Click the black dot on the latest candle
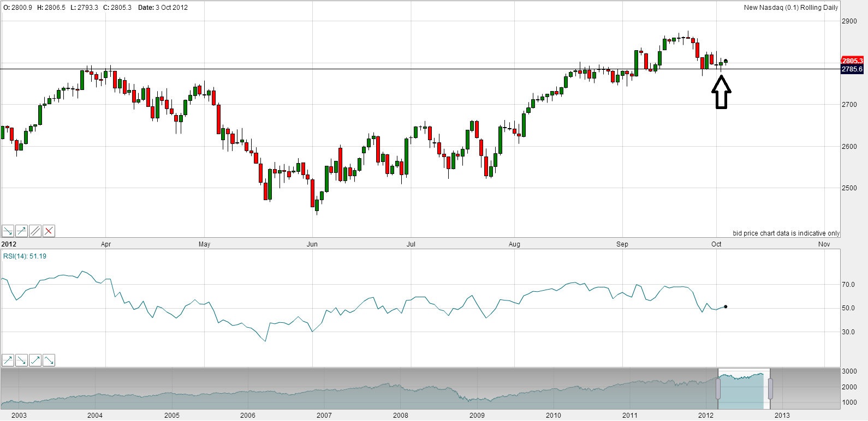This screenshot has width=868, height=421. (726, 61)
